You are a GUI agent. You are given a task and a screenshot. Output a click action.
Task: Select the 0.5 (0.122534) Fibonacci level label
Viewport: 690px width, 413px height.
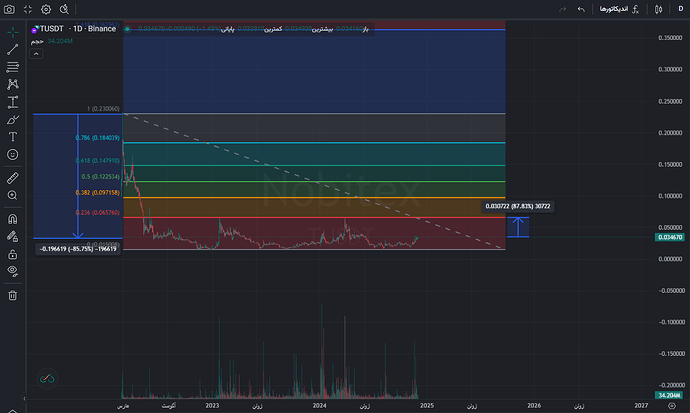pos(100,176)
